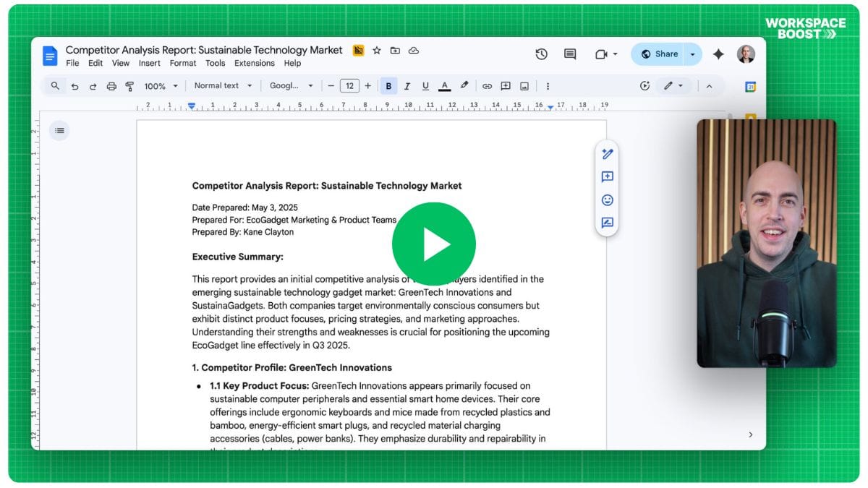Open the comments panel icon
868x488 pixels.
point(570,54)
